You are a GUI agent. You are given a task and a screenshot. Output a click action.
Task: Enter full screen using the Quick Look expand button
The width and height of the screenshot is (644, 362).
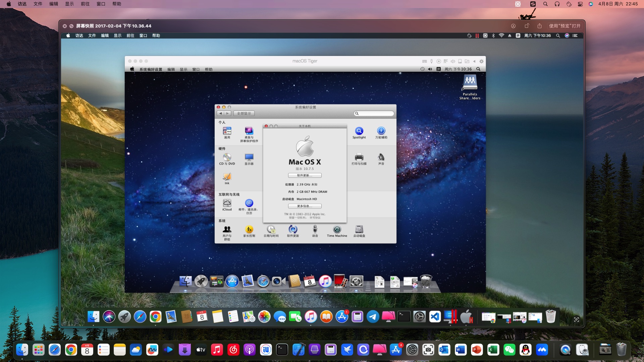click(x=71, y=26)
